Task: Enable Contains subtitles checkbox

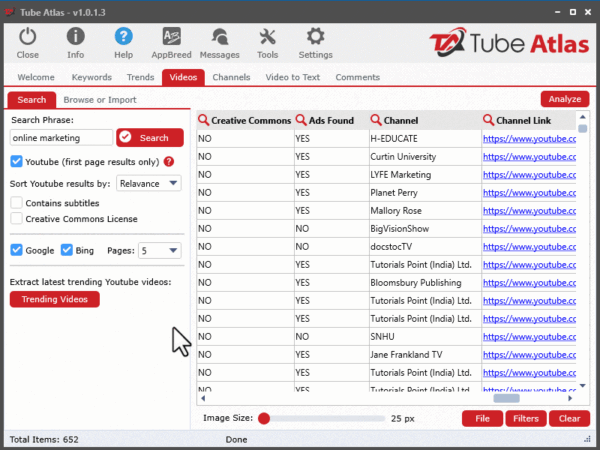Action: 16,203
